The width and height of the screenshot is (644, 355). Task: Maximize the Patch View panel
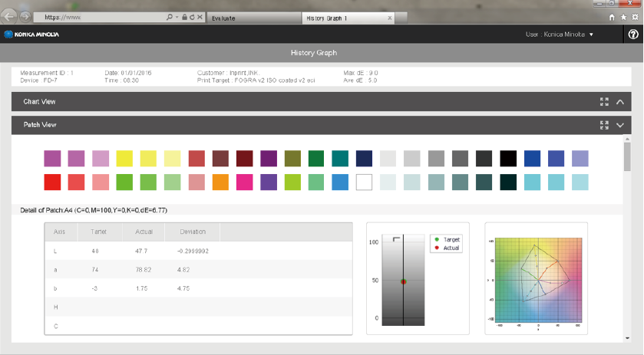click(605, 125)
